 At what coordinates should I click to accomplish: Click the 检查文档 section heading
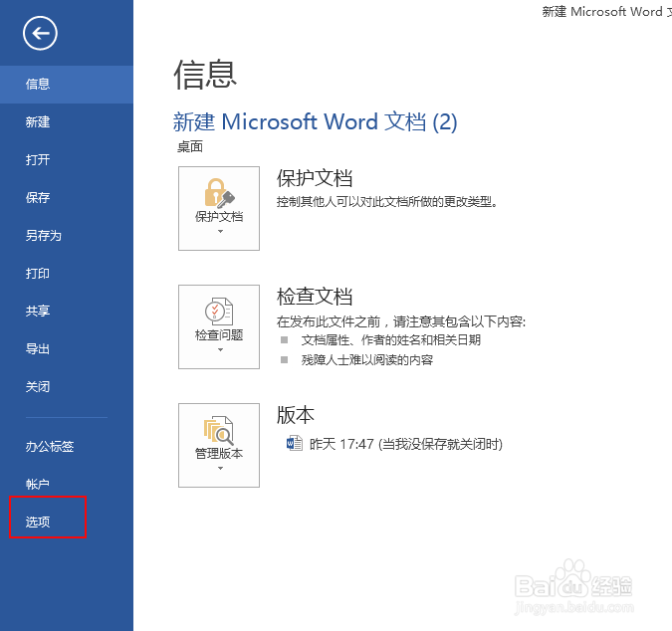(x=315, y=297)
